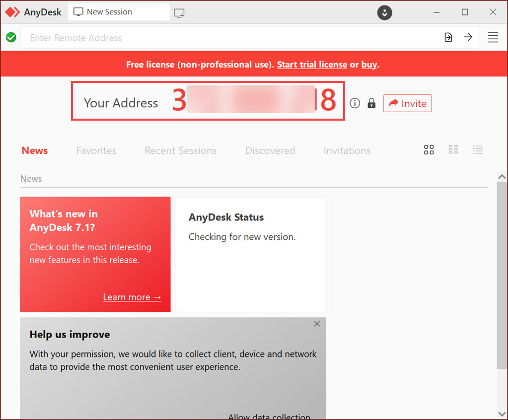This screenshot has width=508, height=420.
Task: Open the dark circular download dropdown icon
Action: [384, 12]
